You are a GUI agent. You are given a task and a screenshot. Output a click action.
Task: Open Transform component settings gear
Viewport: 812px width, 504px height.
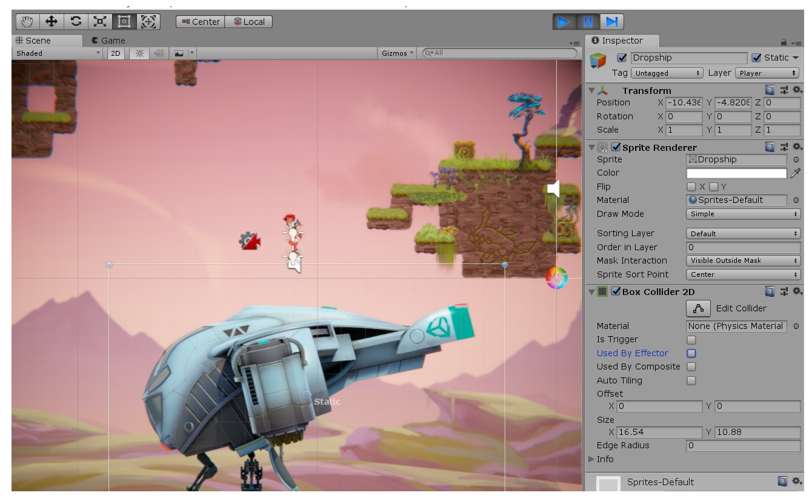[797, 90]
